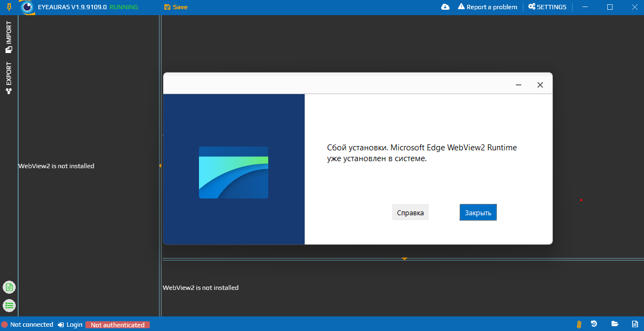Click the WebView2 installer logo image
The height and width of the screenshot is (331, 644).
click(234, 173)
